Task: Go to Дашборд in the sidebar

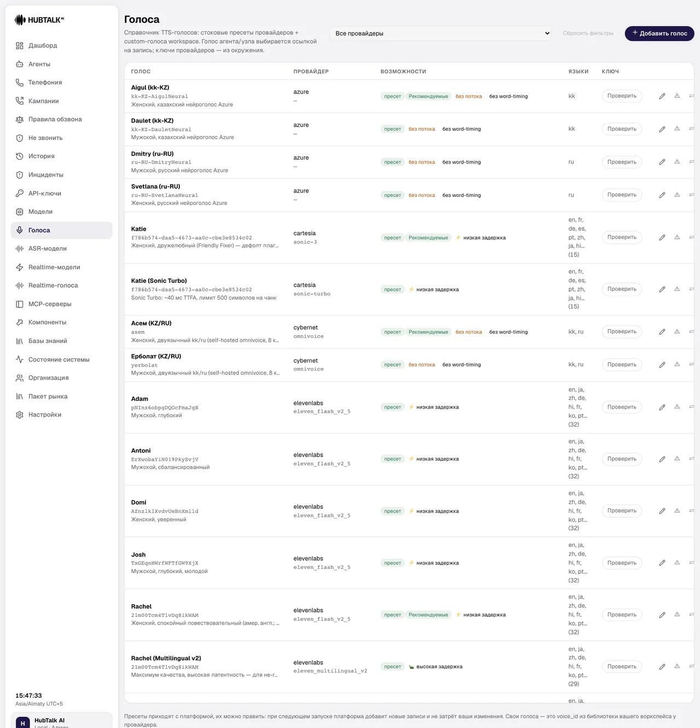Action: pyautogui.click(x=61, y=46)
